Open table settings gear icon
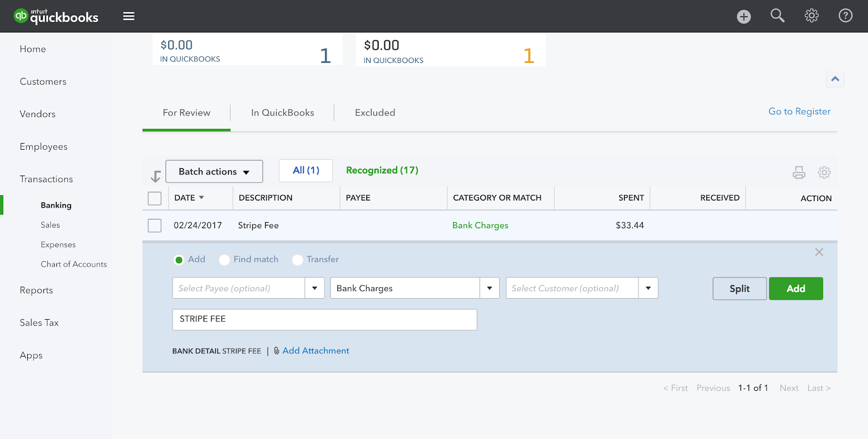 [824, 172]
